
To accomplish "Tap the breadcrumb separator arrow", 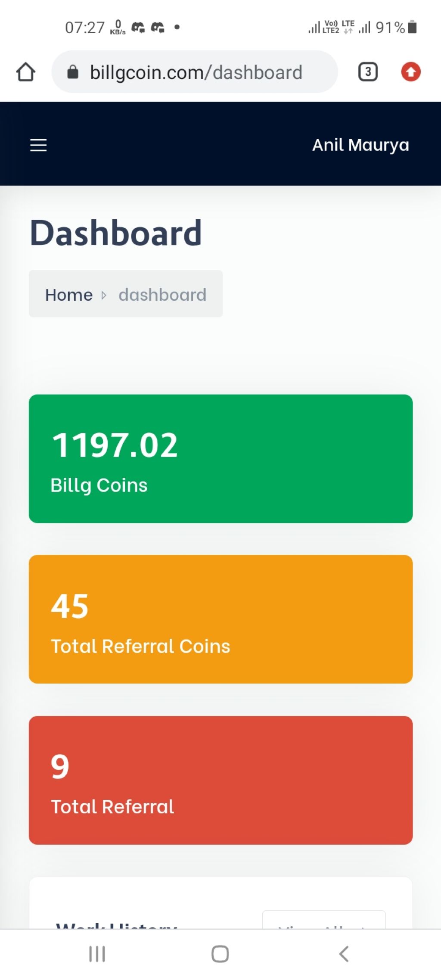I will [x=103, y=295].
